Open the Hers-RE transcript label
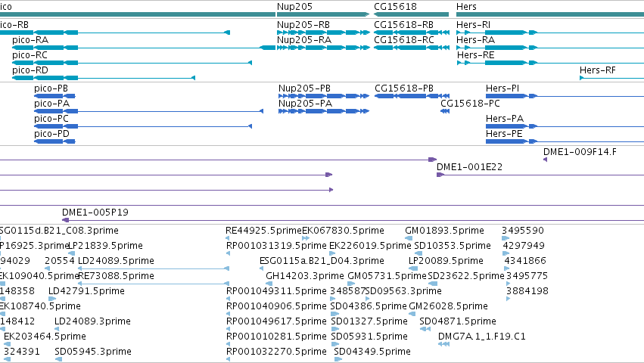644x363 pixels. tap(475, 55)
